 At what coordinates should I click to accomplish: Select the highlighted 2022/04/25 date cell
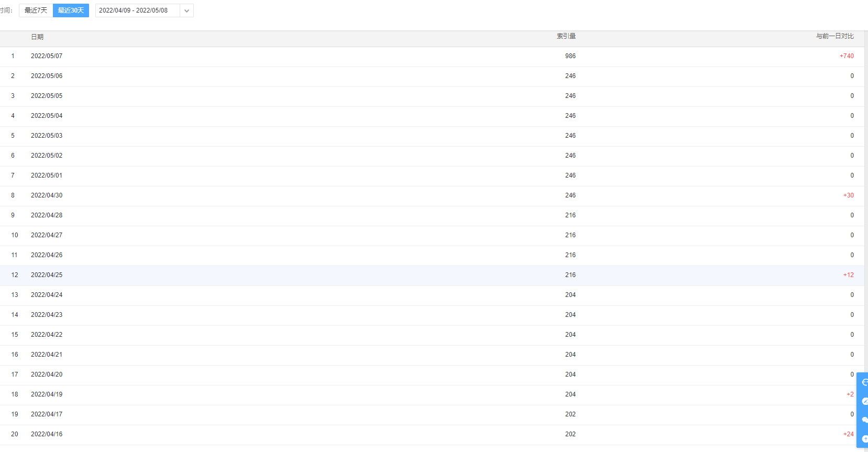point(47,275)
